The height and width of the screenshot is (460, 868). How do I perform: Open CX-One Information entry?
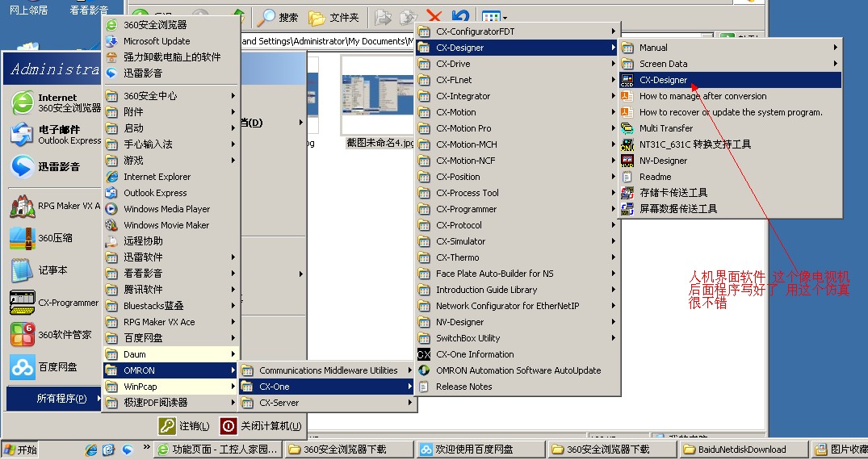pyautogui.click(x=474, y=354)
